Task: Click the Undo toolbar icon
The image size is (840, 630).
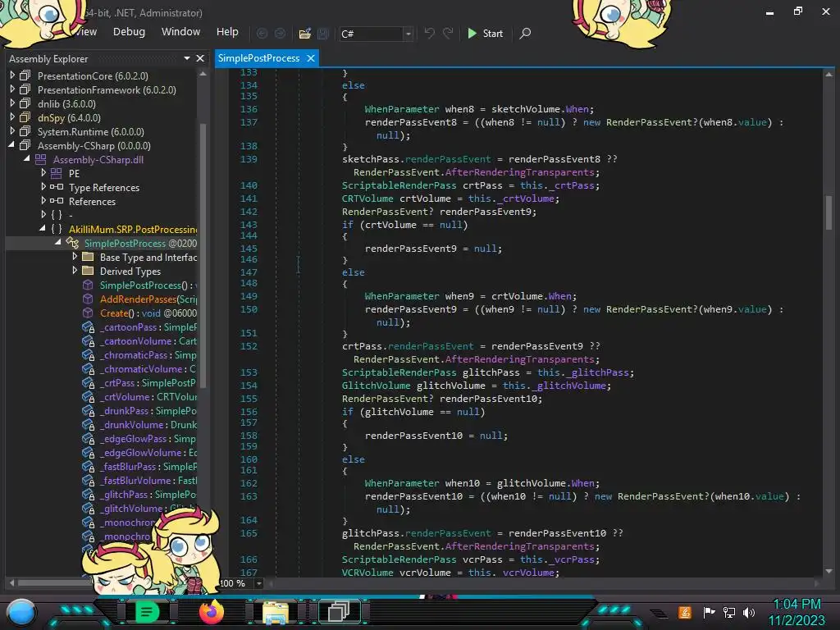Action: 430,33
